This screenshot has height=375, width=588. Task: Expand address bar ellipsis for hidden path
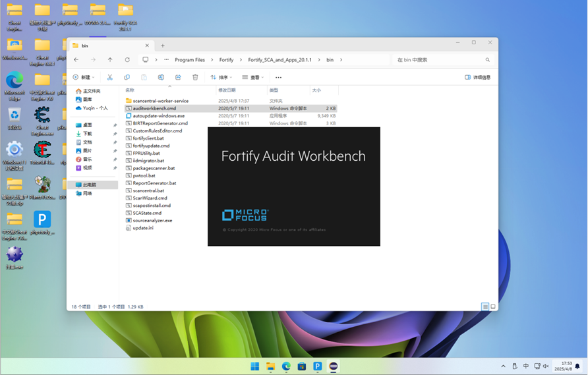coord(166,59)
